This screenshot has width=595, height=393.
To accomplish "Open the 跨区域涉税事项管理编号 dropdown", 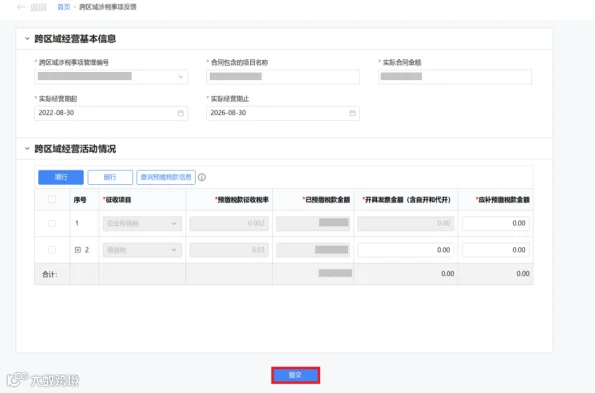I will coord(111,77).
